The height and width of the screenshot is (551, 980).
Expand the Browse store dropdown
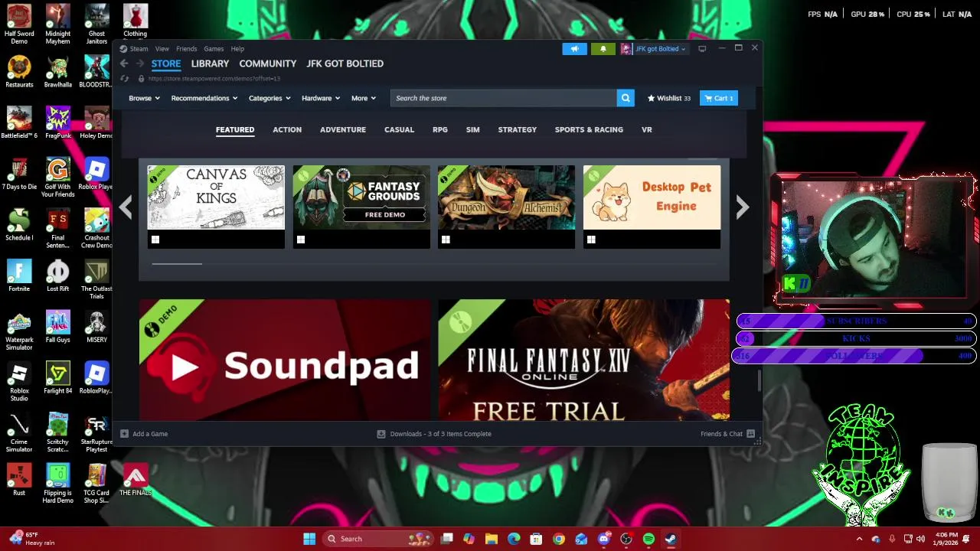[144, 98]
